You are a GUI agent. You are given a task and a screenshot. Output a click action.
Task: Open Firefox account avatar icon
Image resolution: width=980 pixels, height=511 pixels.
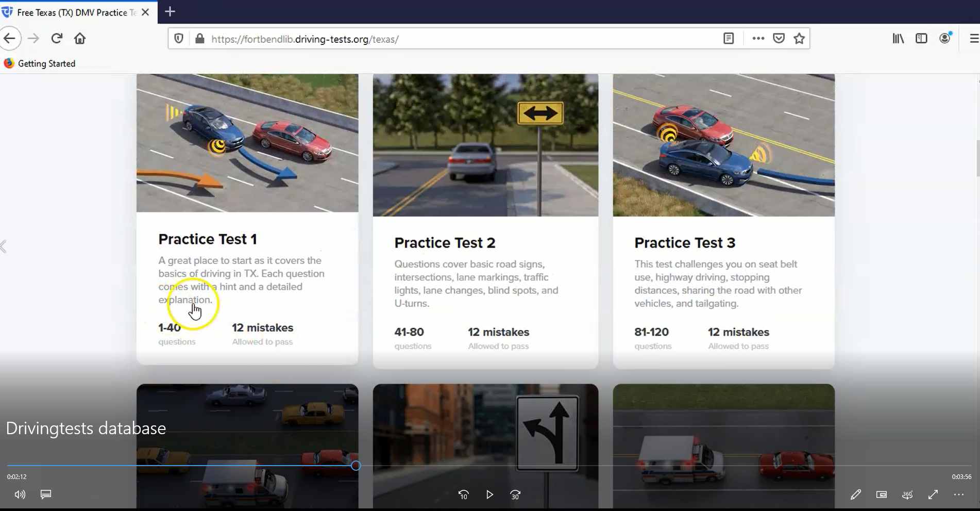coord(945,38)
